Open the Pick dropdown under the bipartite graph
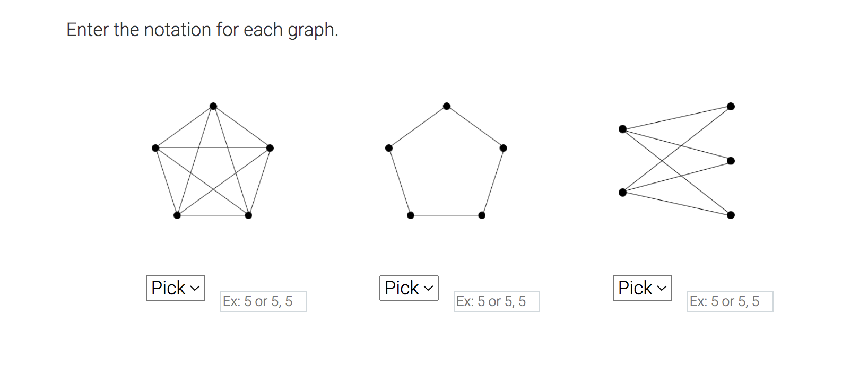Screen dimensions: 868x365 click(x=642, y=288)
